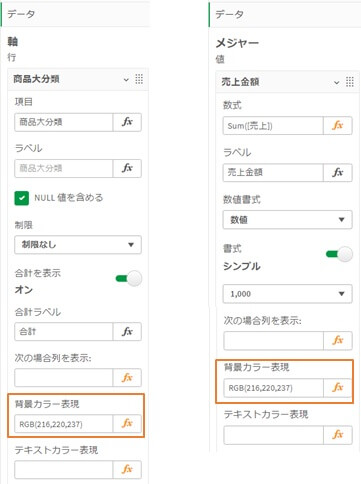Viewport: 361px width, 484px height.
Task: Open fx editor for 合計ラベル field
Action: [x=127, y=332]
